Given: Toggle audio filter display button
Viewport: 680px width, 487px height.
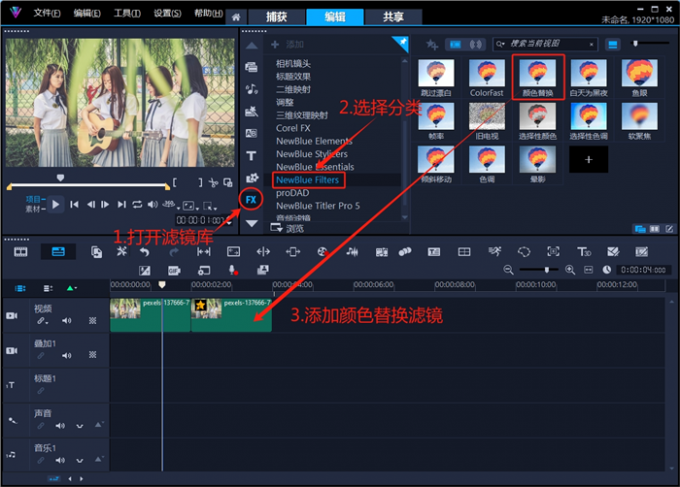Looking at the screenshot, I should [476, 44].
